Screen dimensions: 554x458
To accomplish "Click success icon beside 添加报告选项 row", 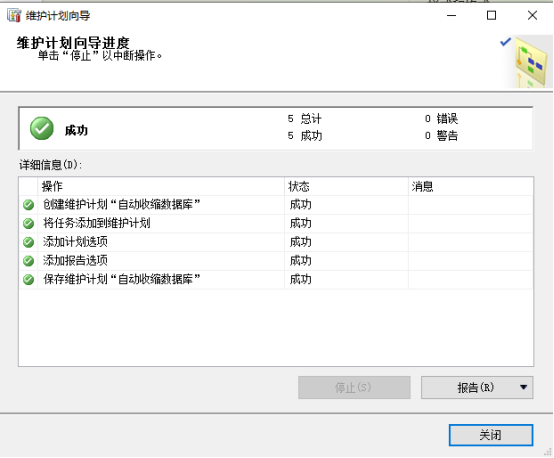I will tap(28, 261).
